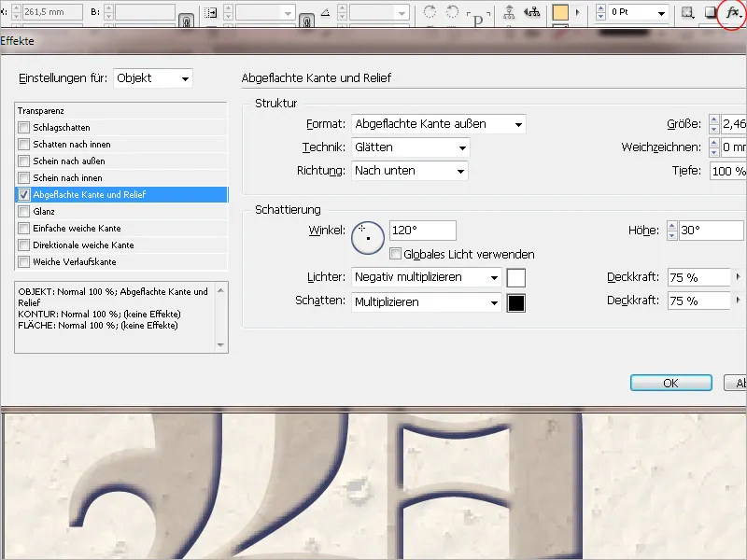This screenshot has width=747, height=560.
Task: Expand the Schatten Deckkraft slider arrow
Action: [x=738, y=301]
